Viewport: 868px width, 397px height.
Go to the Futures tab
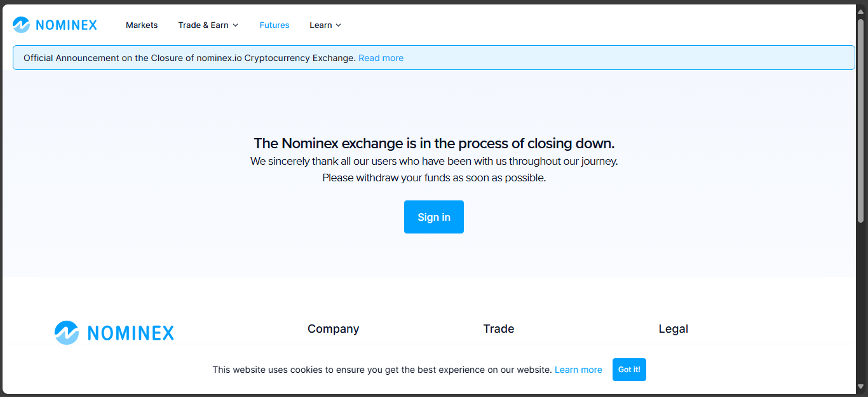pyautogui.click(x=275, y=25)
